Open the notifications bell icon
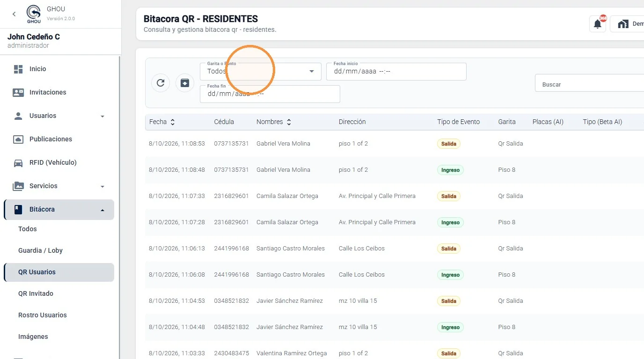This screenshot has height=359, width=644. point(598,24)
